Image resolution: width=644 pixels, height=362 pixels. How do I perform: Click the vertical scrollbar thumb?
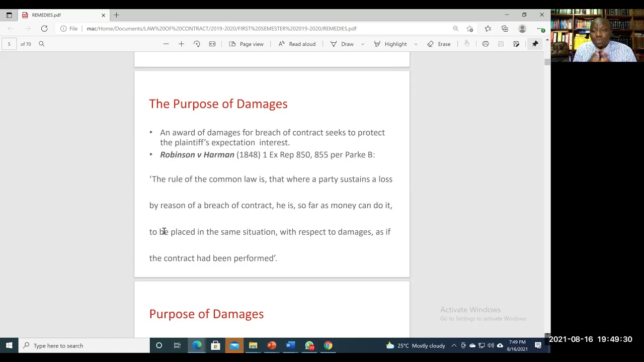click(x=547, y=62)
